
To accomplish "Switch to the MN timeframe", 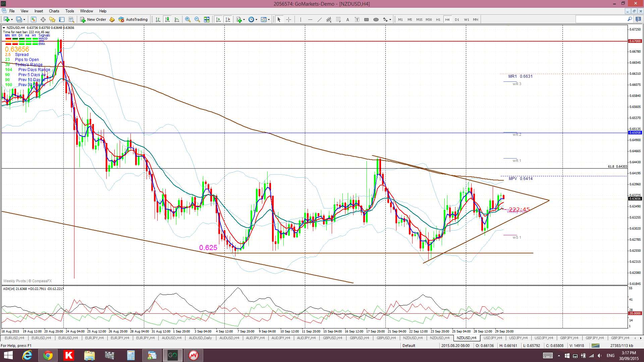I will [x=476, y=19].
